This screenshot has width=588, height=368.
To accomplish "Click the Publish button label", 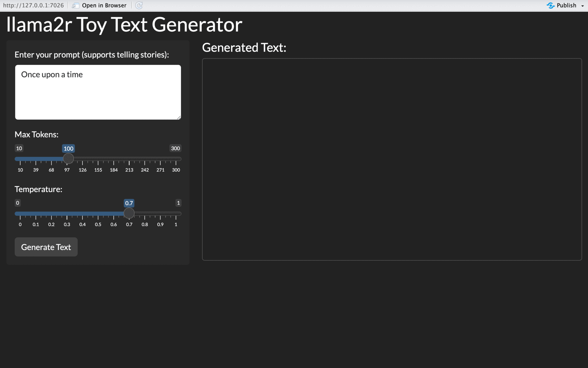I will [x=566, y=6].
